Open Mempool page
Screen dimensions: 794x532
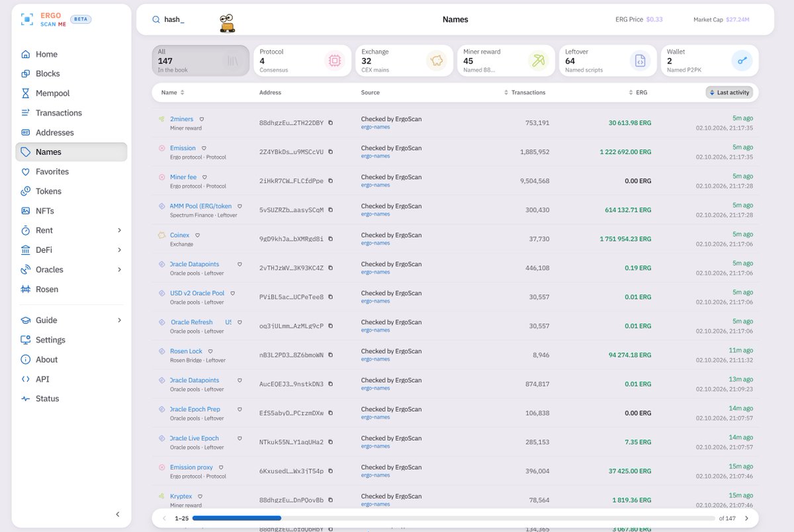(71, 93)
